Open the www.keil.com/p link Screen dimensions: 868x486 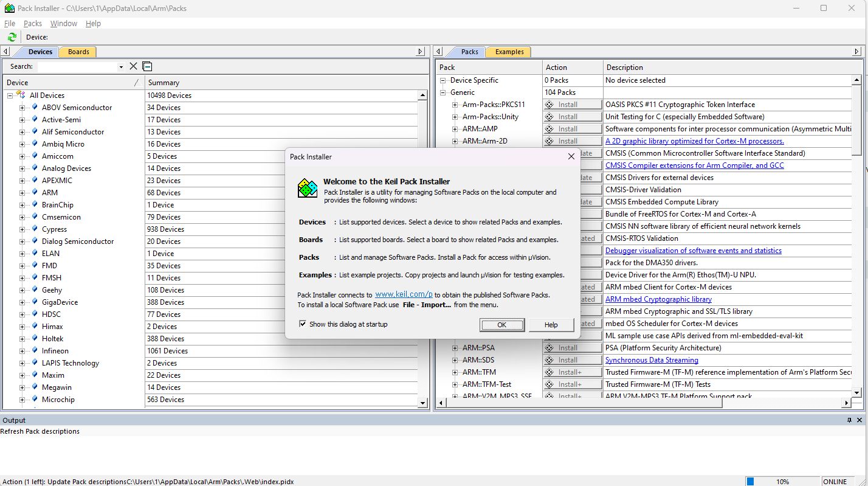404,294
